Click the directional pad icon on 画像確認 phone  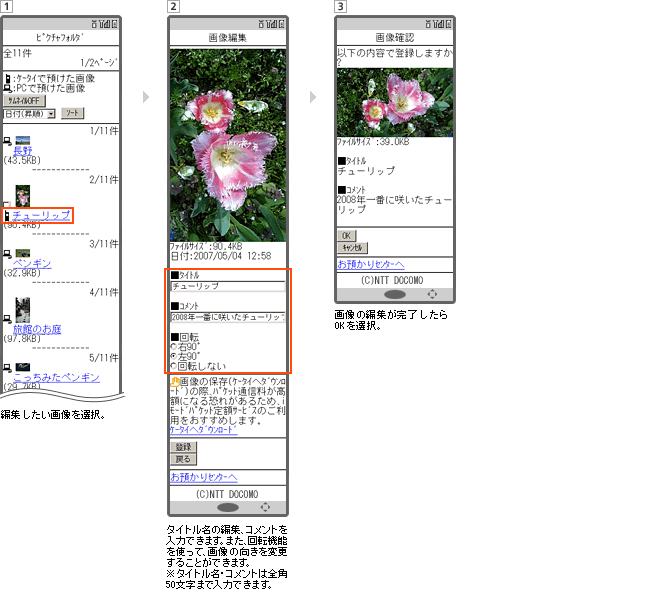432,294
